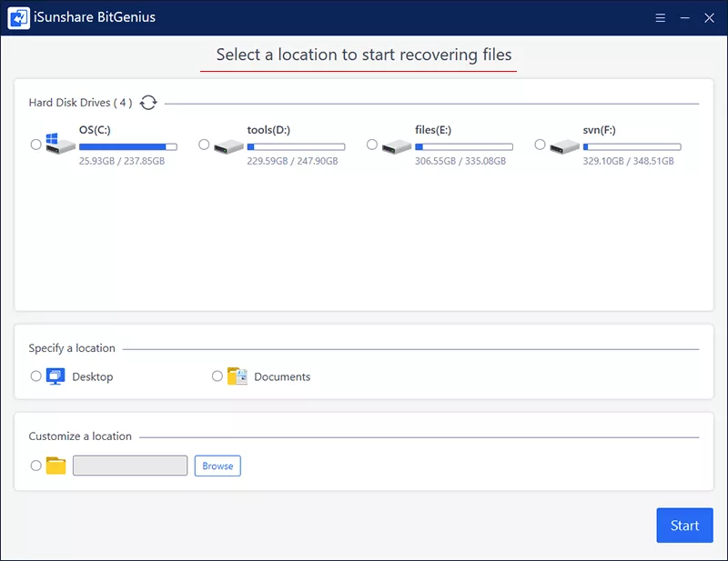Click the 25.93GB / 237.85GB size text
Screen dimensions: 728x561
tap(122, 161)
